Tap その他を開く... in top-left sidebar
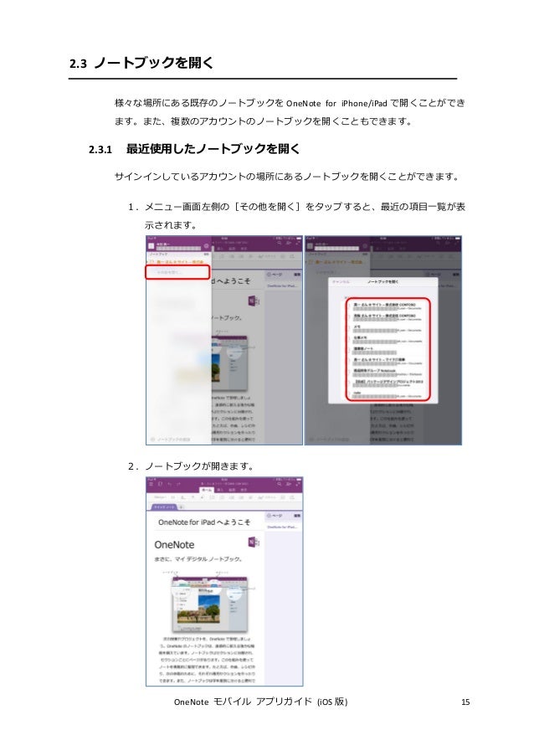 point(177,272)
